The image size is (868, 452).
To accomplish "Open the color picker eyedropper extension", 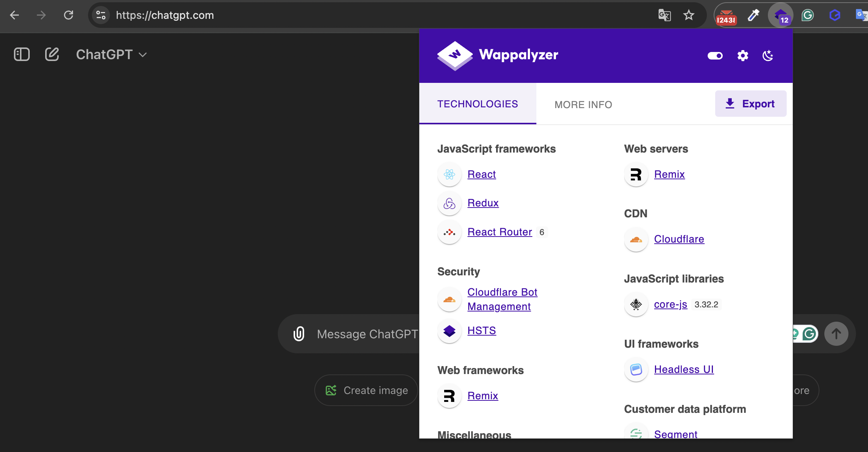I will (754, 15).
